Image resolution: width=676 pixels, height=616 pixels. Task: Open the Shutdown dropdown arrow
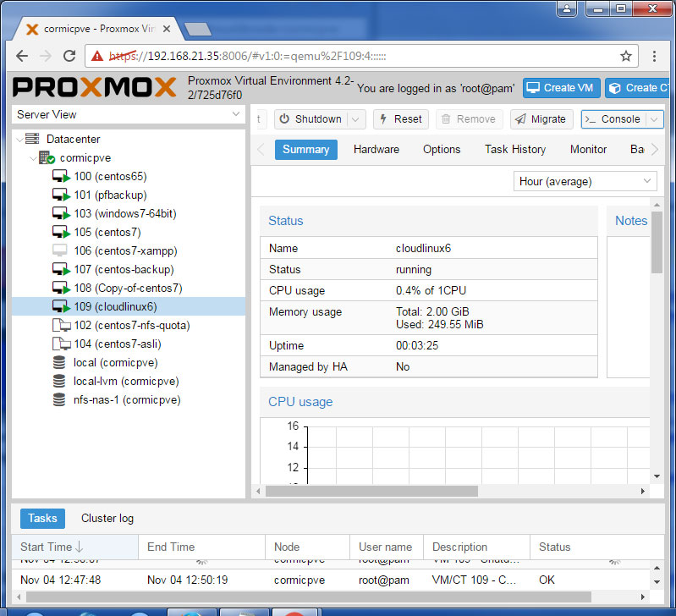pos(355,119)
